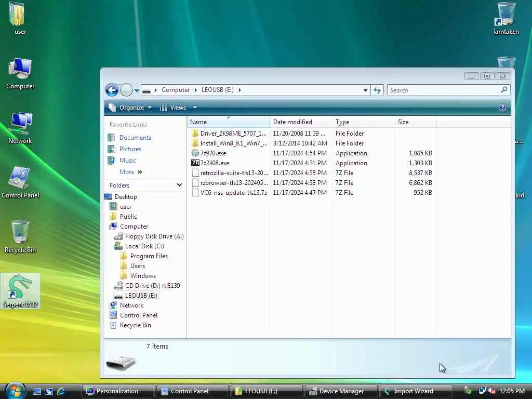
Task: Select the iamtaken desktop shortcut icon
Action: [506, 14]
